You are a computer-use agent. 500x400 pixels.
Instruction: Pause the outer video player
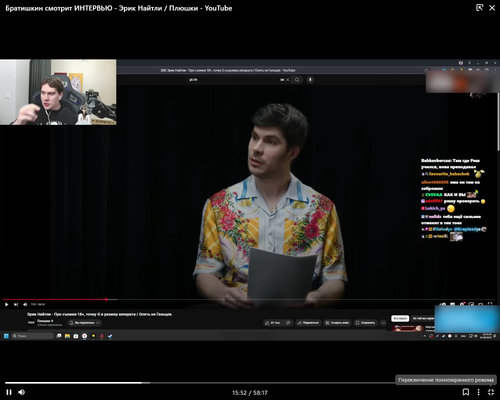[x=9, y=392]
